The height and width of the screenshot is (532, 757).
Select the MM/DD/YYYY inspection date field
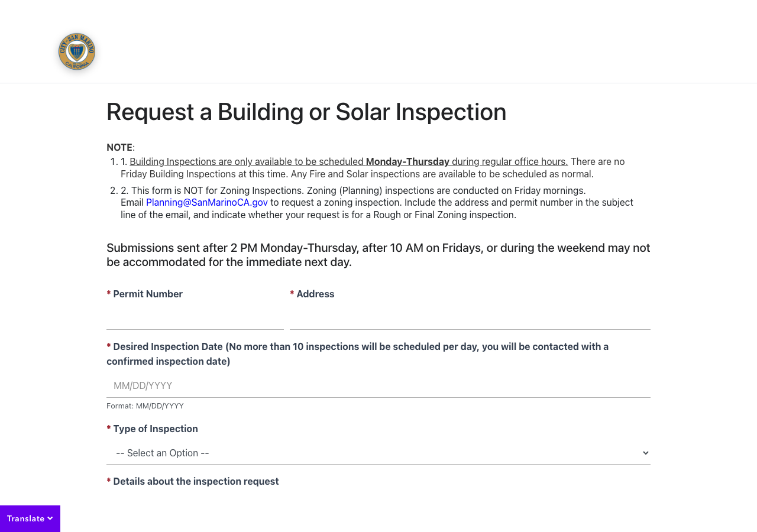pyautogui.click(x=378, y=385)
